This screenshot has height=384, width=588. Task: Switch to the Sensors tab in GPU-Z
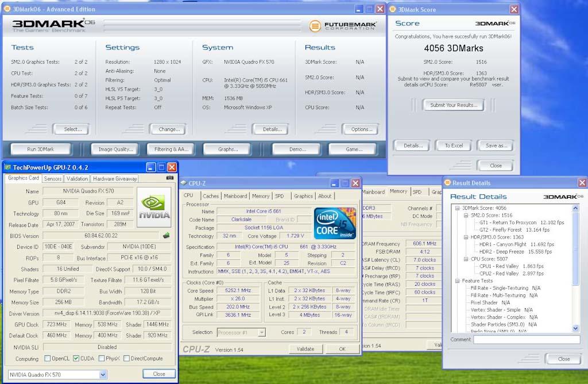[x=53, y=179]
